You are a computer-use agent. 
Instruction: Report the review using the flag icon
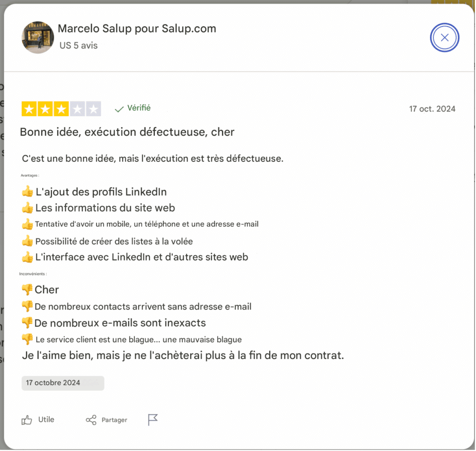click(152, 419)
